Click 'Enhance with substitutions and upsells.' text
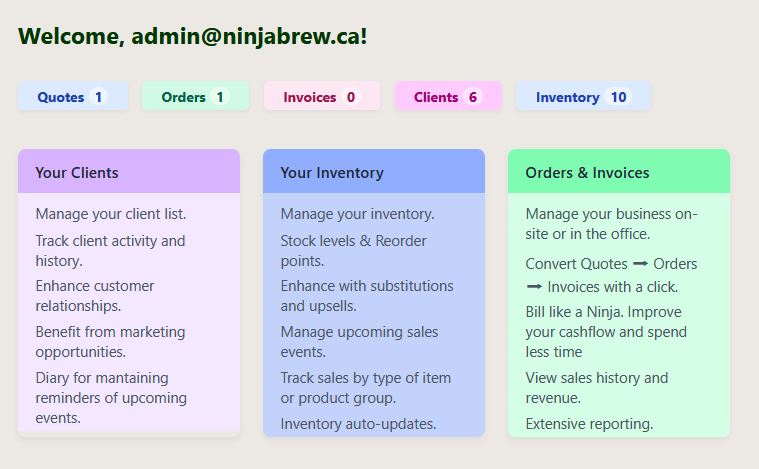 [367, 296]
